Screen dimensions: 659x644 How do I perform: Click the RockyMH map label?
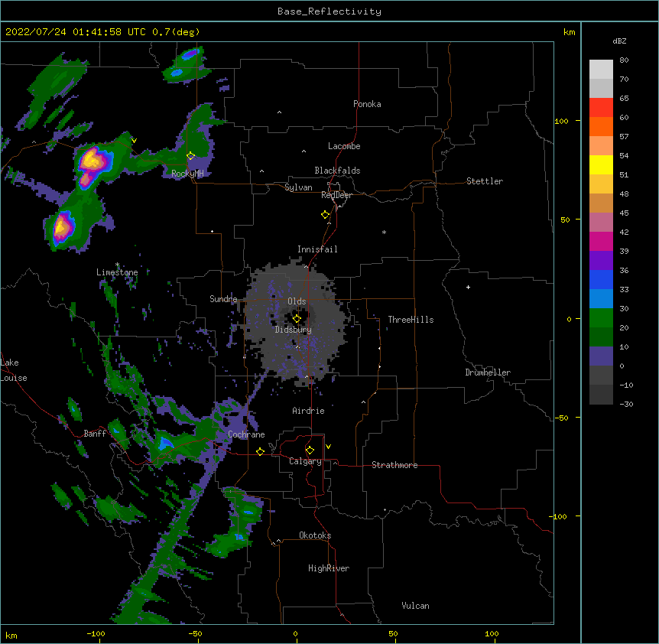pyautogui.click(x=187, y=173)
